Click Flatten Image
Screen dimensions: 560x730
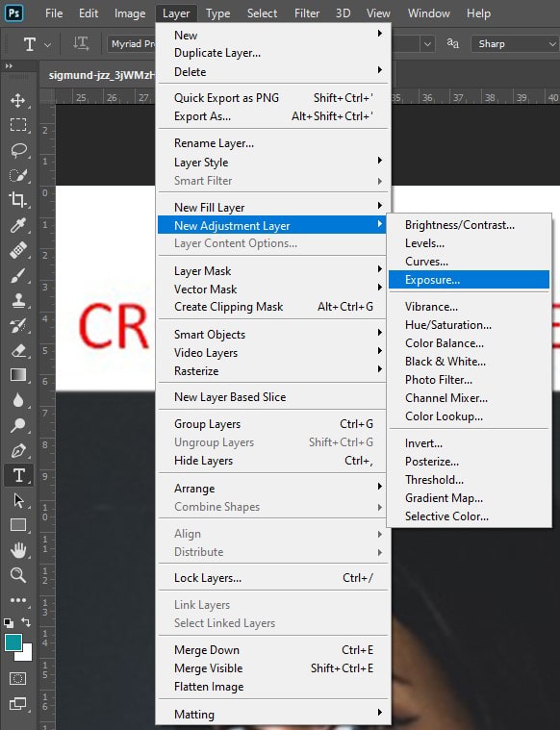273,687
